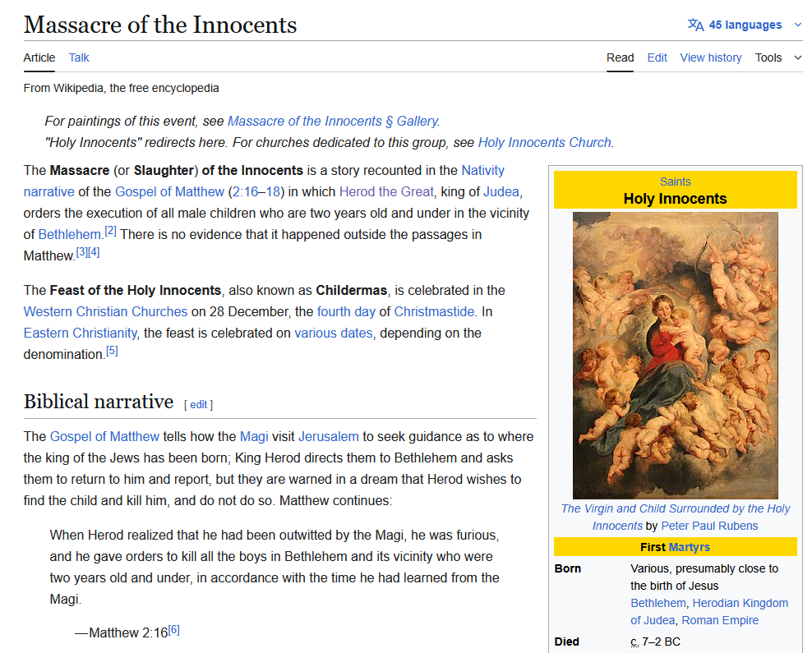Edit the Biblical narrative section
The width and height of the screenshot is (812, 653).
point(198,405)
